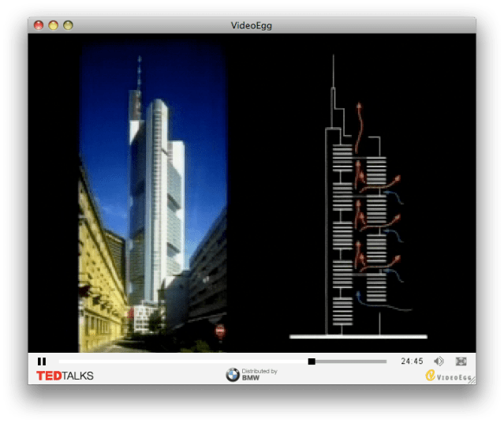The height and width of the screenshot is (423, 504).
Task: Seek within the unplayed progress bar section
Action: (351, 361)
